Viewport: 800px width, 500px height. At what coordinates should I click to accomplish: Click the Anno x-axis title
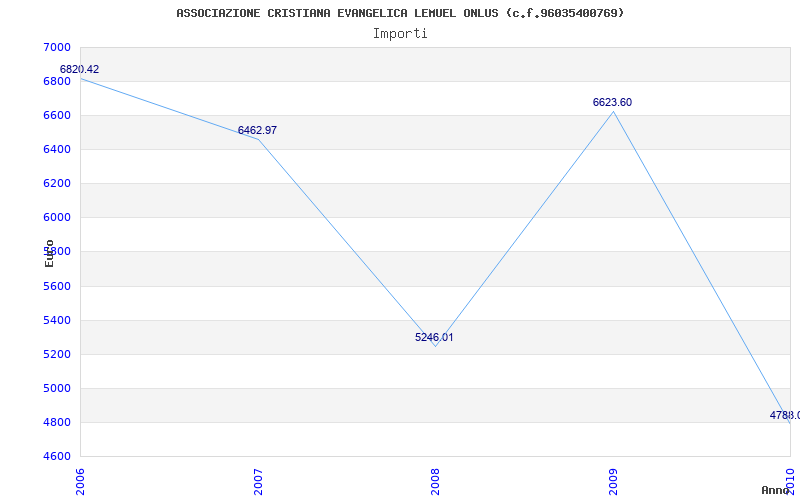[x=776, y=490]
